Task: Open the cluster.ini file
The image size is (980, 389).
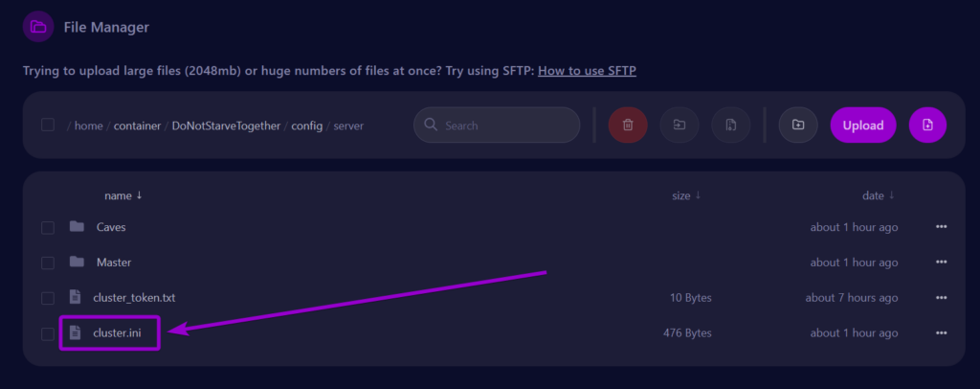Action: point(119,333)
